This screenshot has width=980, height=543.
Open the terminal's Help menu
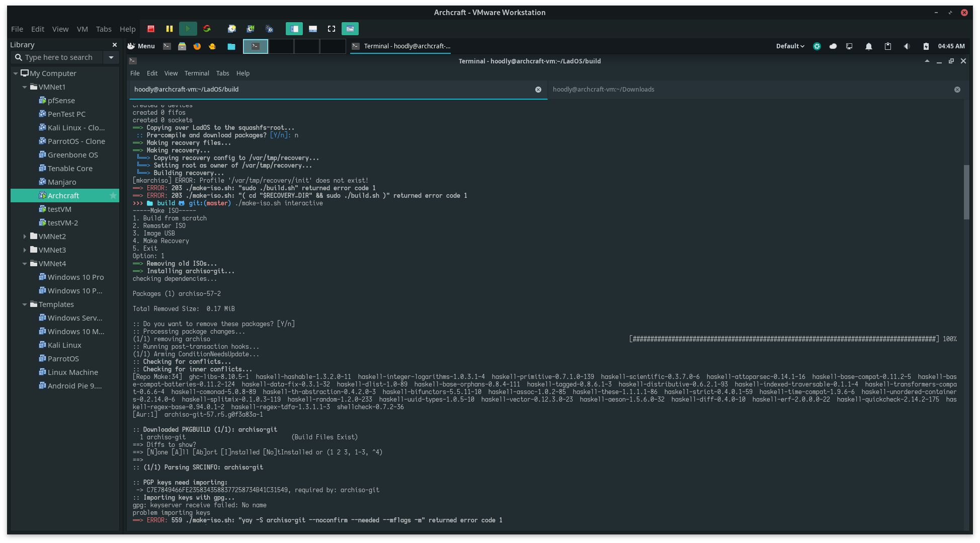point(243,73)
